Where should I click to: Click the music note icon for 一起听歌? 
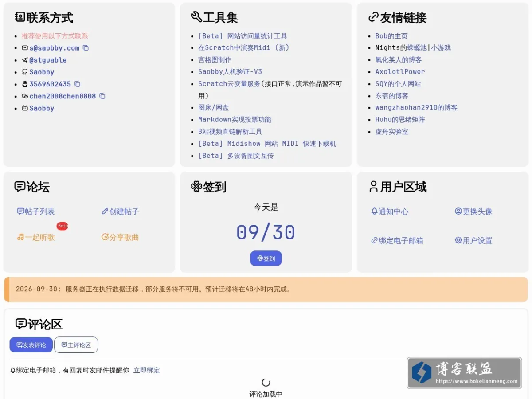coord(20,237)
